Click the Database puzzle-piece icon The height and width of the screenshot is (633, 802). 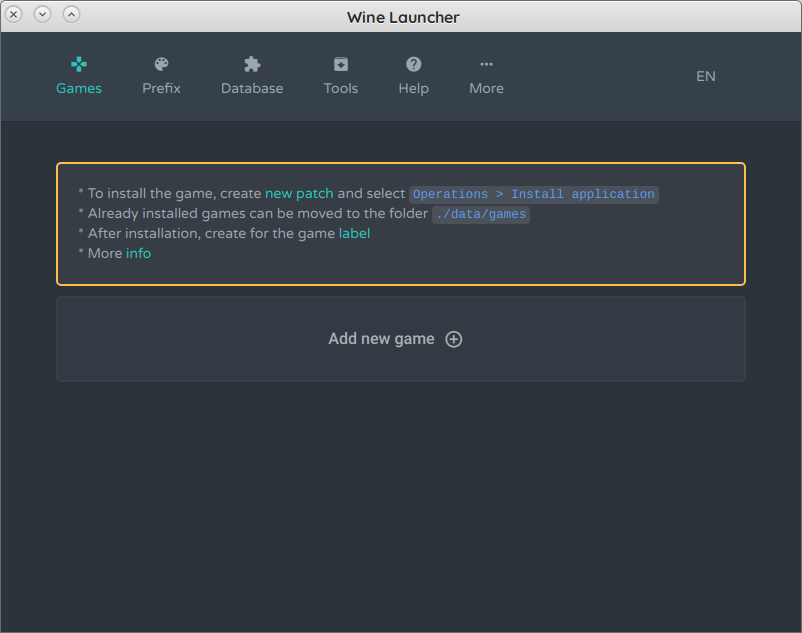tap(252, 64)
